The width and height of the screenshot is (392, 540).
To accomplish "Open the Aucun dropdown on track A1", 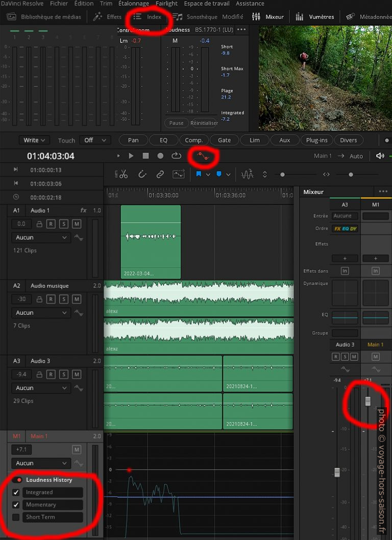I will coord(41,237).
